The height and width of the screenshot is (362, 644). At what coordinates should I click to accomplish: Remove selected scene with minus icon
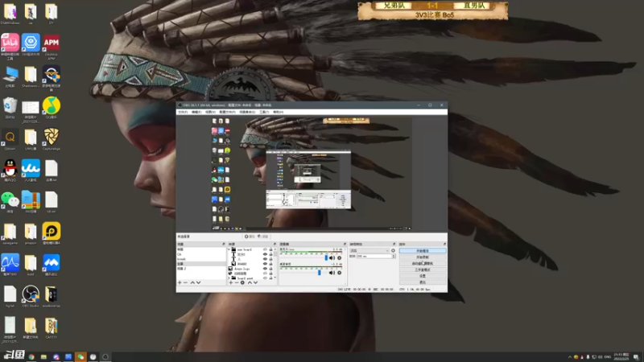tap(185, 283)
